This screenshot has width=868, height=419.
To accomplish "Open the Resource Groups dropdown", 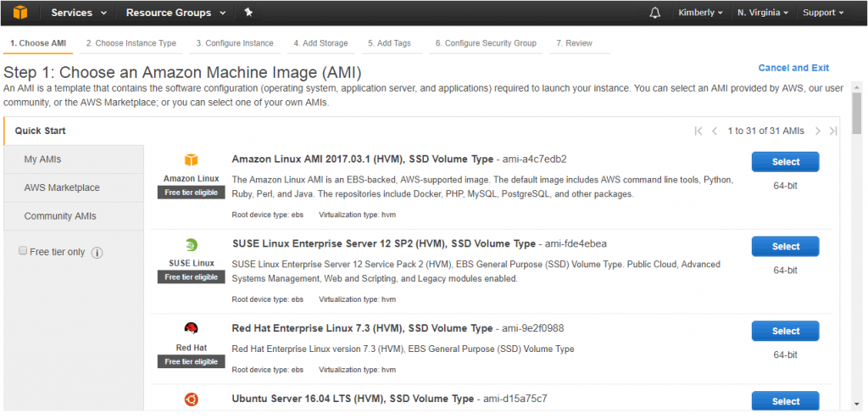I will (176, 13).
